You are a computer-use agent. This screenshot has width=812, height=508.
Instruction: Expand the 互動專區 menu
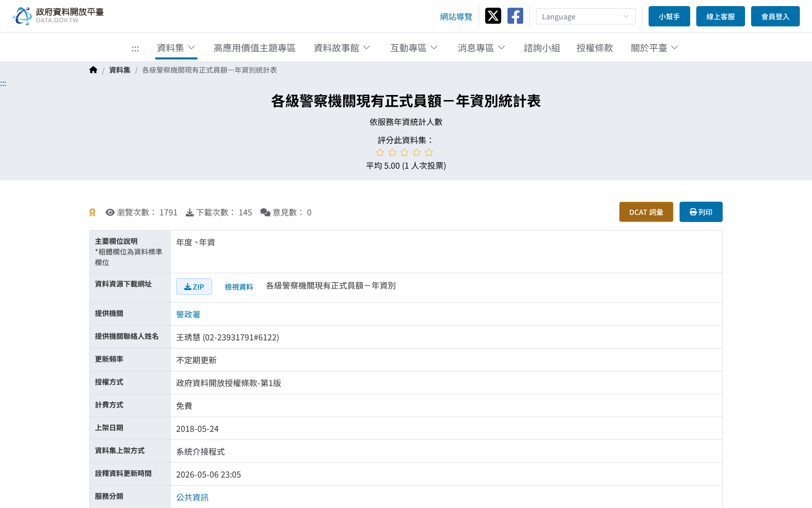point(414,48)
